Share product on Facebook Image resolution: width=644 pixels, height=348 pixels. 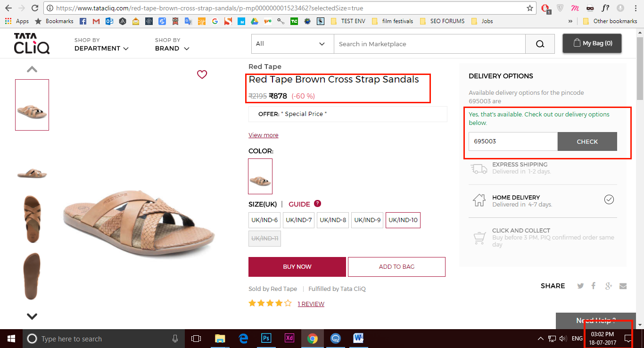(x=594, y=286)
